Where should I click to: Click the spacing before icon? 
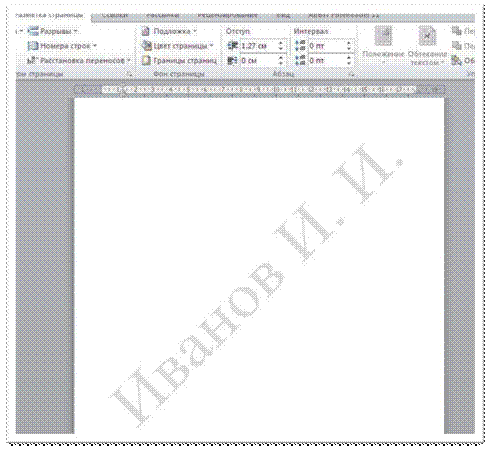pyautogui.click(x=300, y=46)
